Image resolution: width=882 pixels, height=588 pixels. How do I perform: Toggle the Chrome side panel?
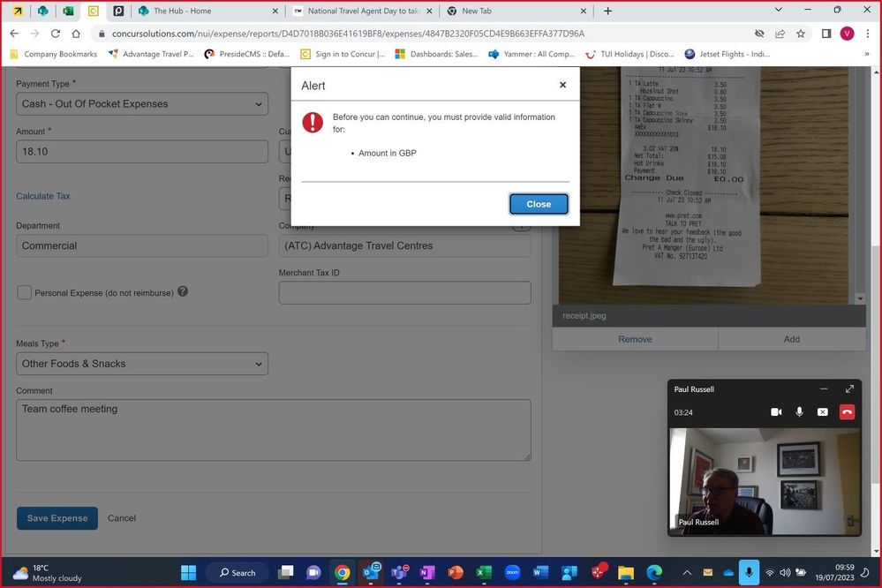coord(826,34)
